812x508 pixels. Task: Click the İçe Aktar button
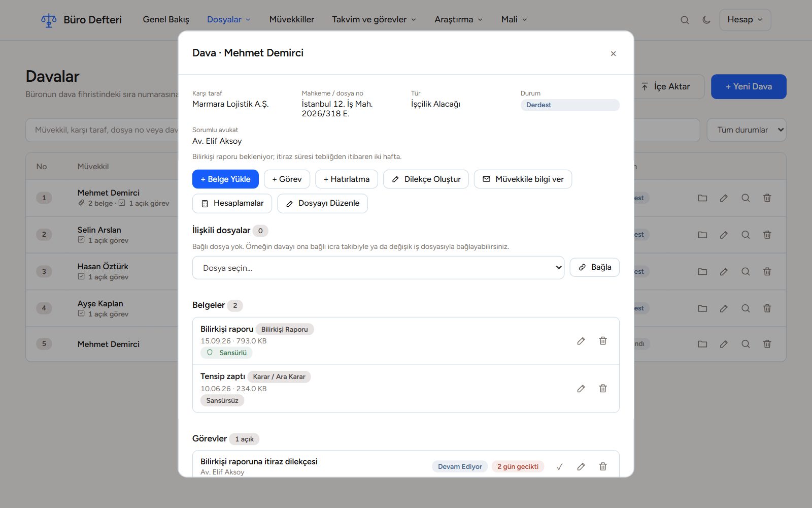click(x=666, y=87)
